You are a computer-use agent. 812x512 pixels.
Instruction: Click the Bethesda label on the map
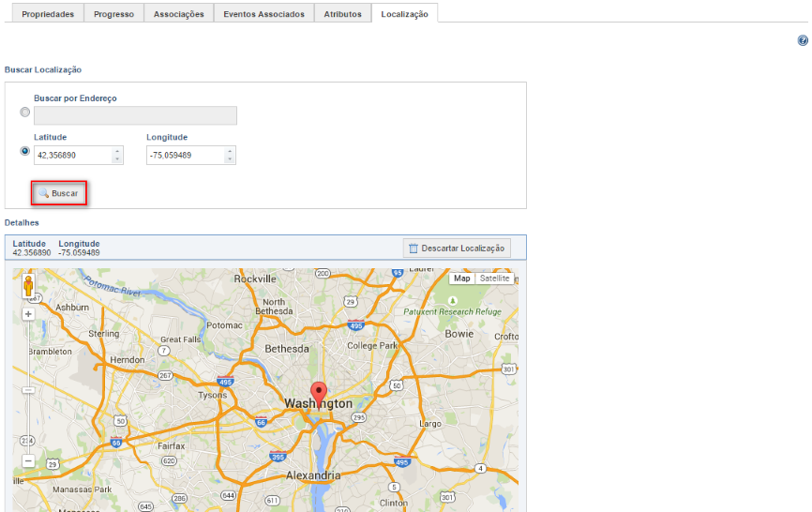(287, 349)
